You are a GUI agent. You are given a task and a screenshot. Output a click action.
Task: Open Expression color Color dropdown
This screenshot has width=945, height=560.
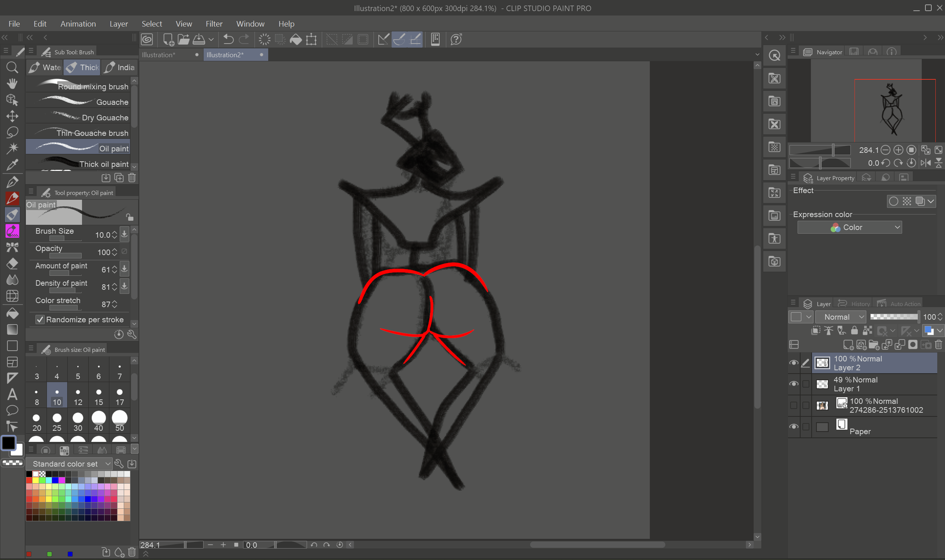(x=849, y=227)
